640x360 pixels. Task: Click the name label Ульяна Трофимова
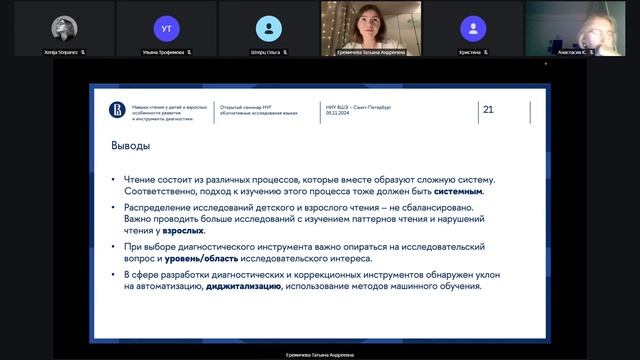(163, 52)
